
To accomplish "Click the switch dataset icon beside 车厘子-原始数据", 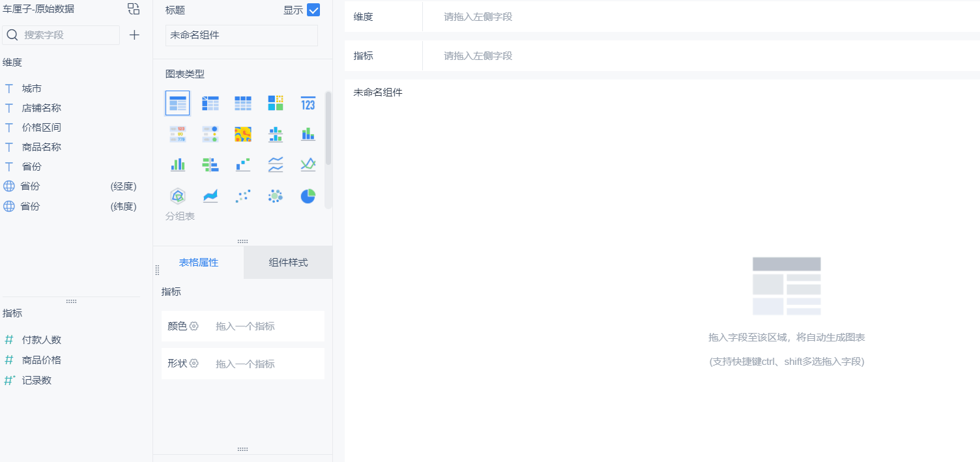I will [x=133, y=9].
